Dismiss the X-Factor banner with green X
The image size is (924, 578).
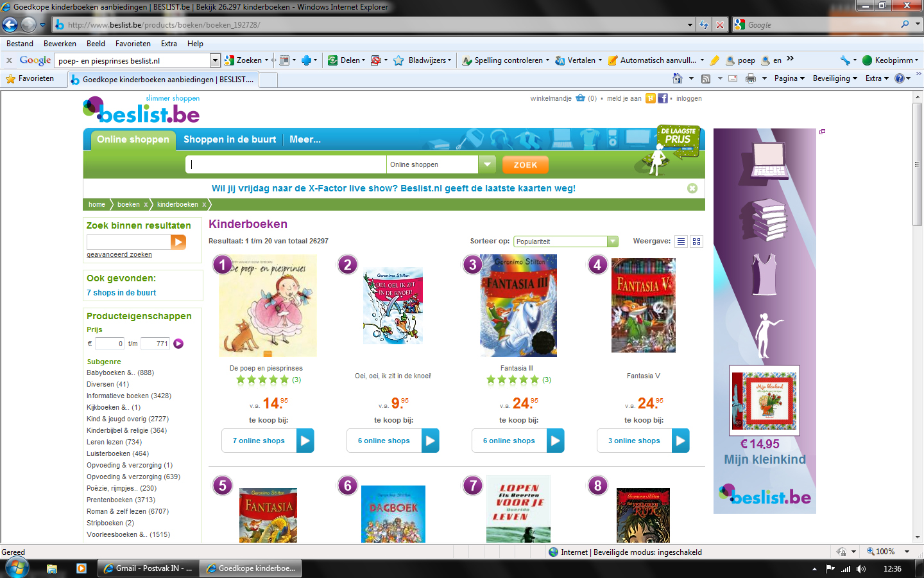click(692, 188)
